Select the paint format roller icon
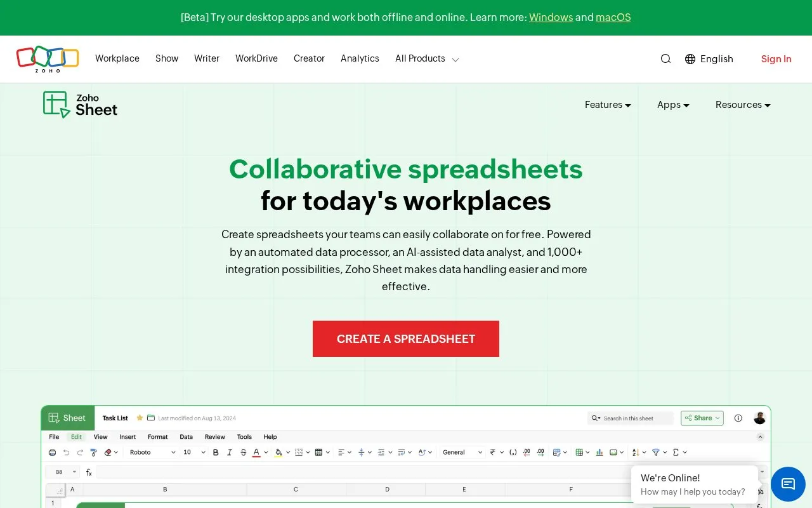Image resolution: width=812 pixels, height=508 pixels. click(x=94, y=453)
